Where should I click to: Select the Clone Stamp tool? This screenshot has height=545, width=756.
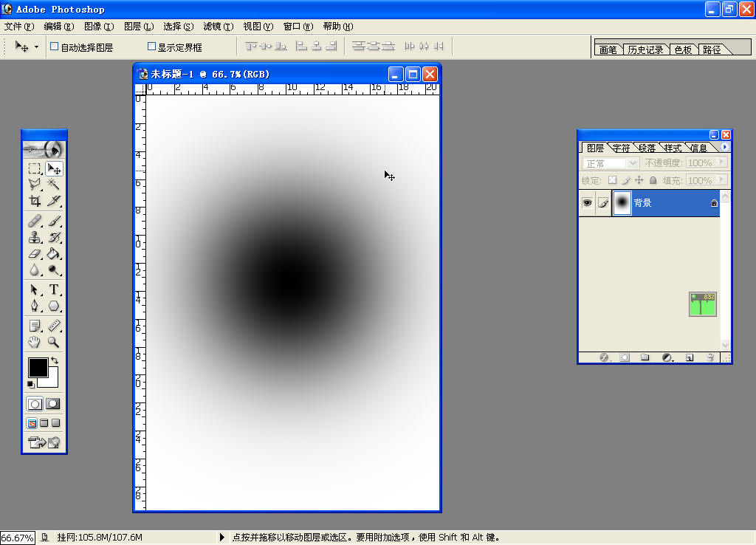pos(34,237)
